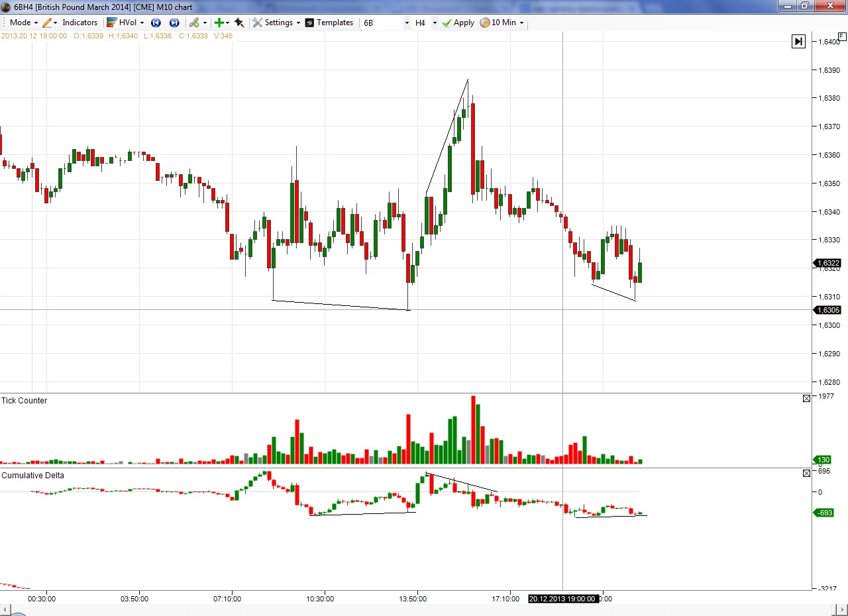The image size is (848, 616).
Task: Expand the H4 contract dropdown arrow
Action: (x=435, y=23)
